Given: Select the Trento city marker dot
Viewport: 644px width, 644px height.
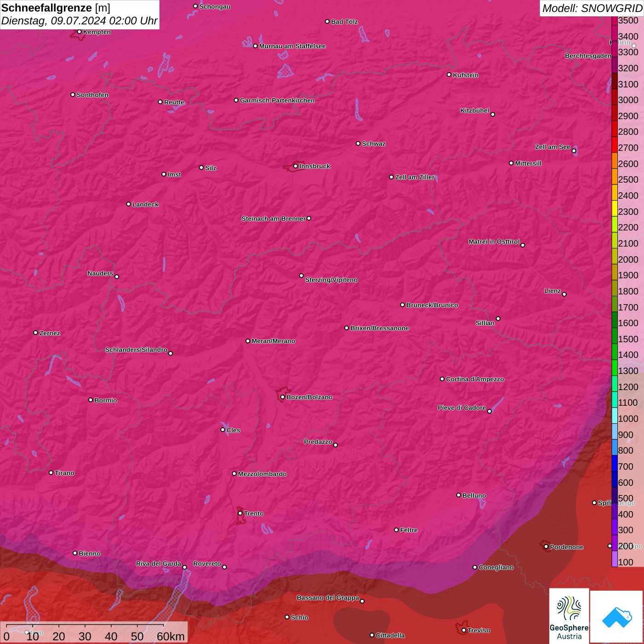Looking at the screenshot, I should tap(240, 513).
